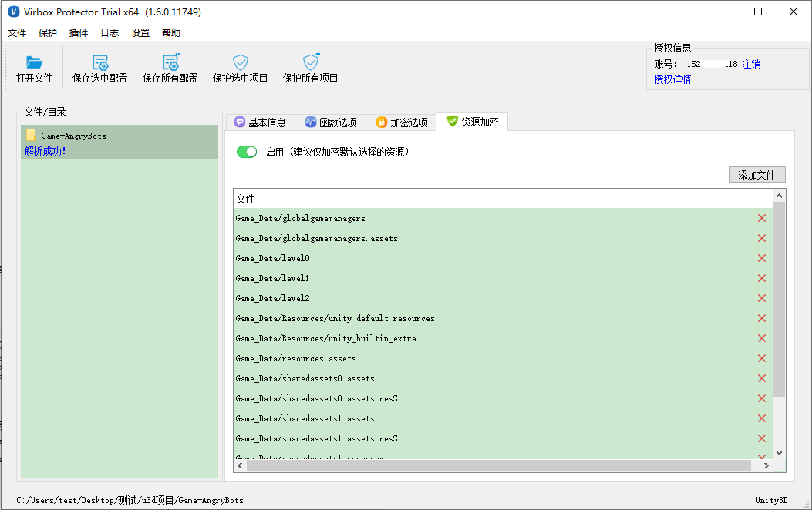Switch to the 加密选项 tab
812x510 pixels.
tap(402, 122)
